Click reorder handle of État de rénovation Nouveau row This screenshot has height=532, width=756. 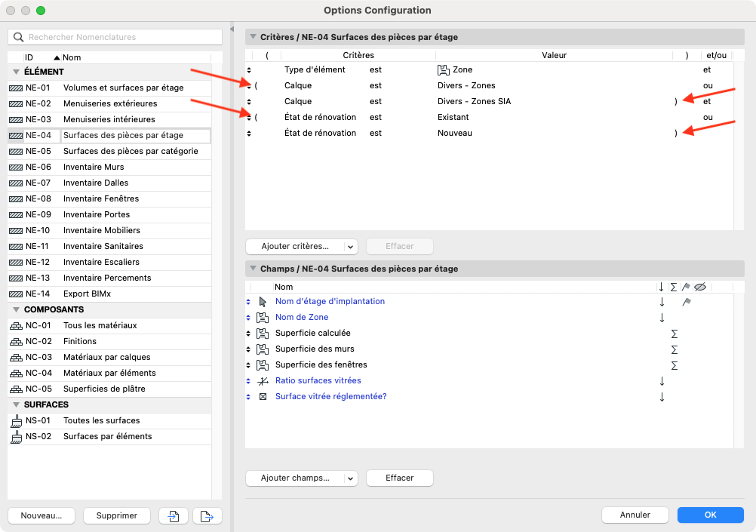tap(249, 134)
